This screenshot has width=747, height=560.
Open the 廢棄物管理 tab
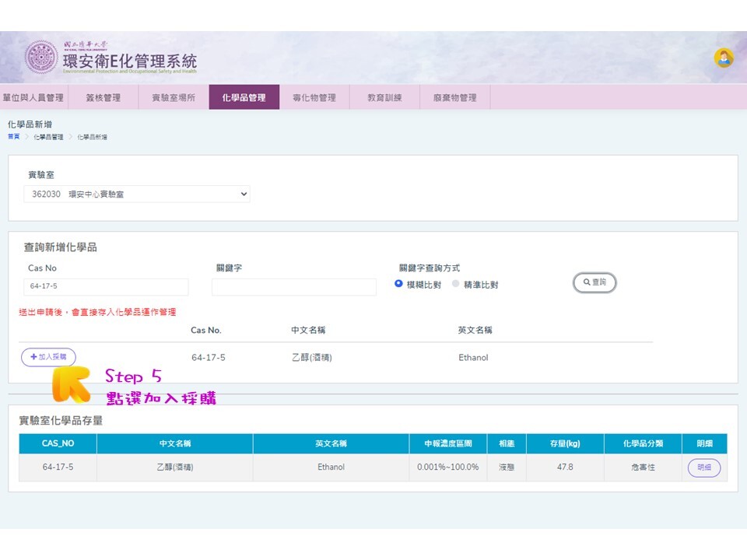[x=454, y=97]
